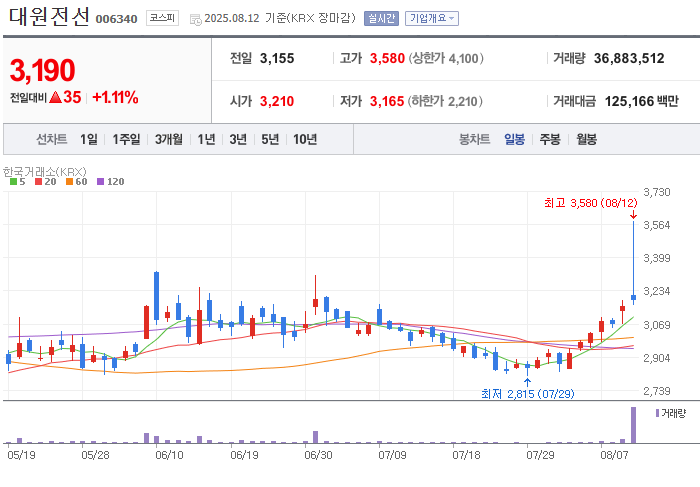Click the 06/10 date label on axis
This screenshot has width=700, height=487.
(x=169, y=455)
